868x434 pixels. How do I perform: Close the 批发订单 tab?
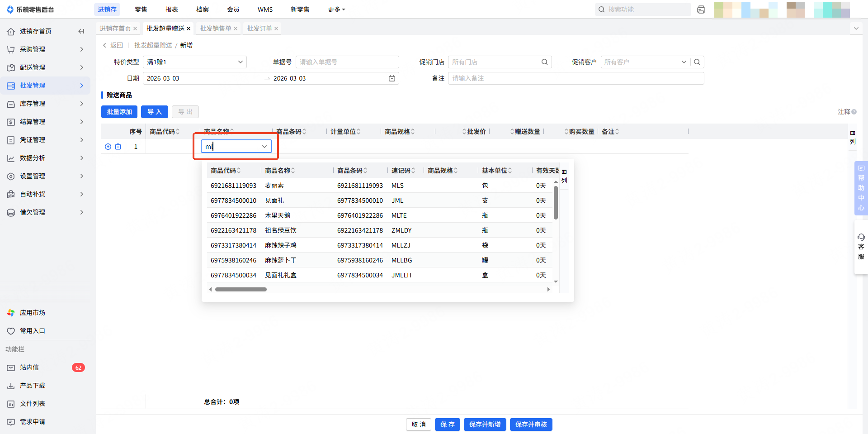click(276, 29)
